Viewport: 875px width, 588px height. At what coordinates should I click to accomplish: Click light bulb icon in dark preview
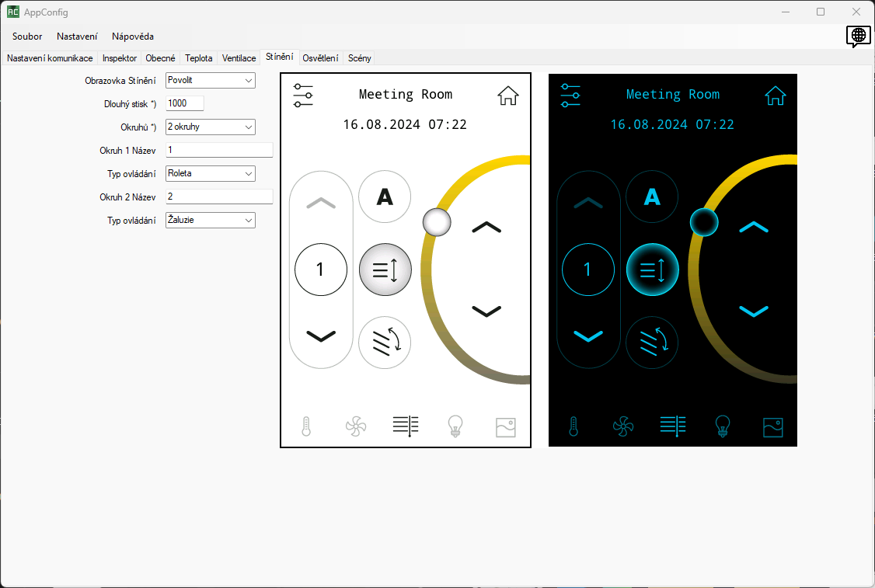(723, 426)
